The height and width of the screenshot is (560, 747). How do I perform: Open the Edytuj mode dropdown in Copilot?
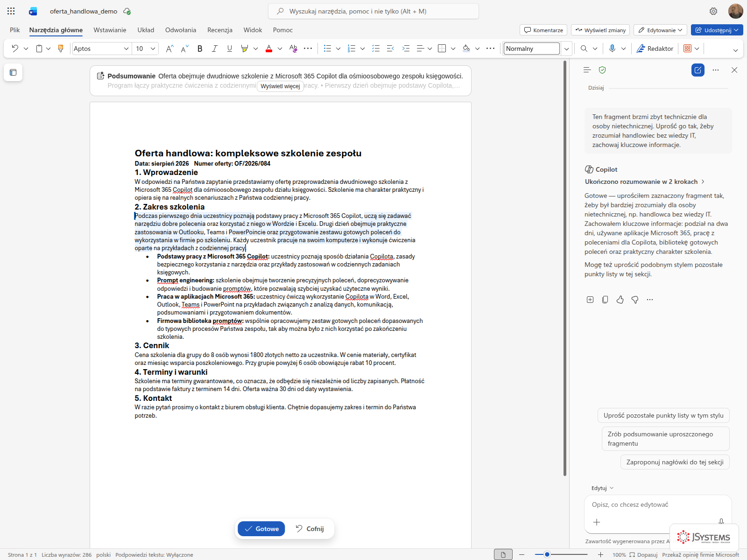pos(602,488)
